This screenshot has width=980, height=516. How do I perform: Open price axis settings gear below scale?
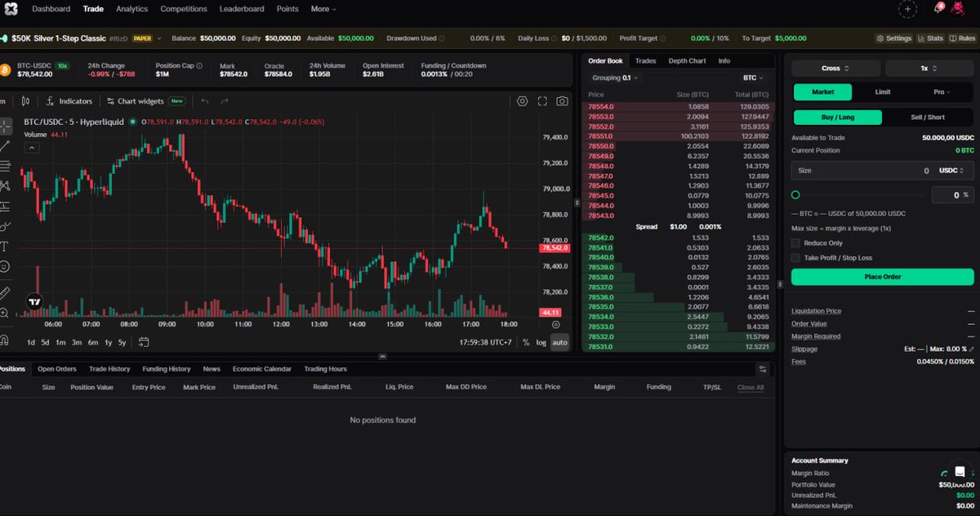pos(556,324)
